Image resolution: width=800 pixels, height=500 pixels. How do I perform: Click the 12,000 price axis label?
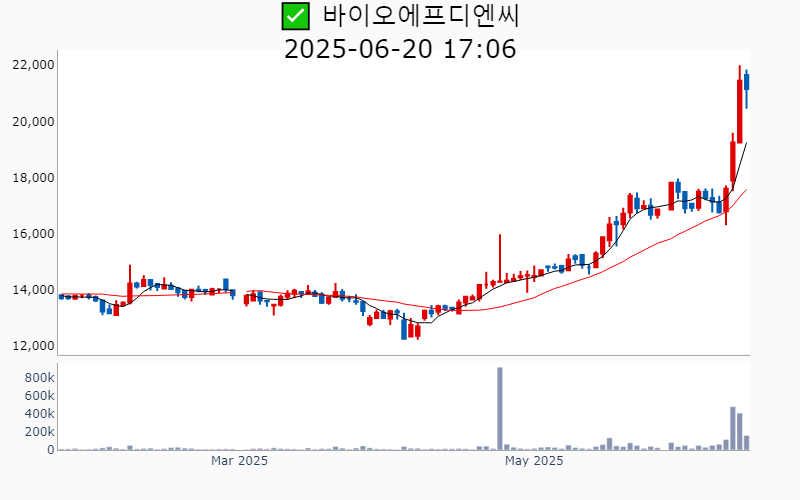[x=34, y=346]
